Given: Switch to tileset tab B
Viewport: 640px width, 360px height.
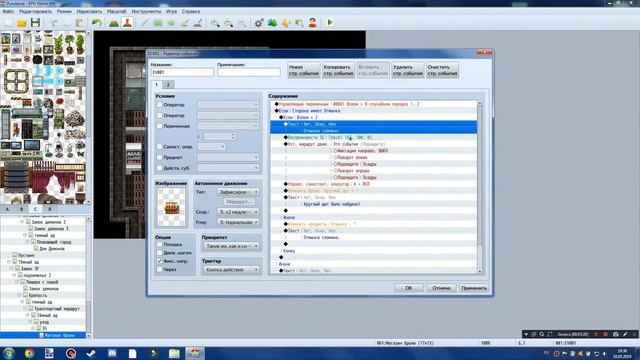Looking at the screenshot, I should (x=21, y=209).
